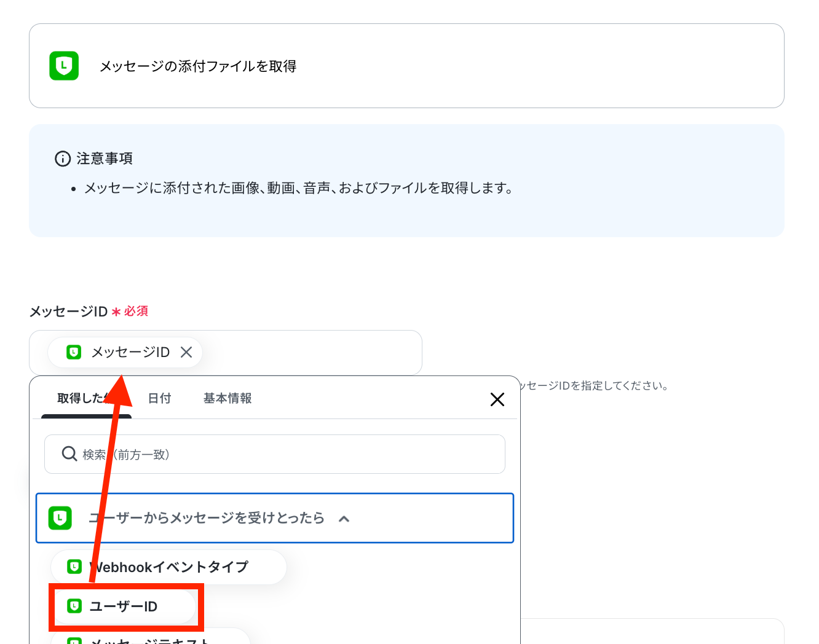Click the メッセージの添付ファイルを取得 title
819x644 pixels.
click(x=198, y=66)
